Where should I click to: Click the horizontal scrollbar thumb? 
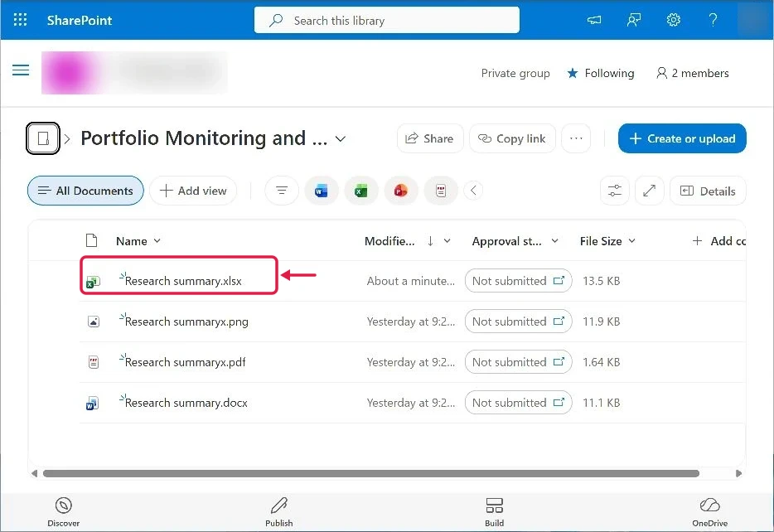[x=371, y=473]
